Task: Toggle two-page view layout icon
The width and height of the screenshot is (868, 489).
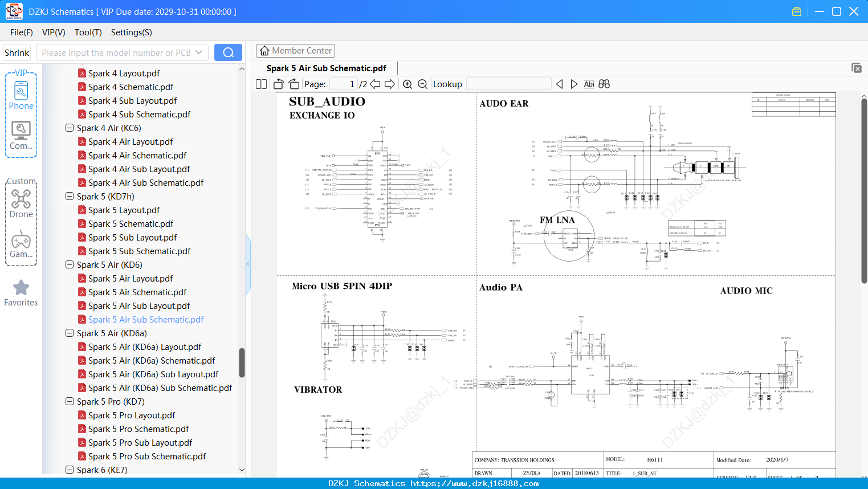Action: pos(261,84)
